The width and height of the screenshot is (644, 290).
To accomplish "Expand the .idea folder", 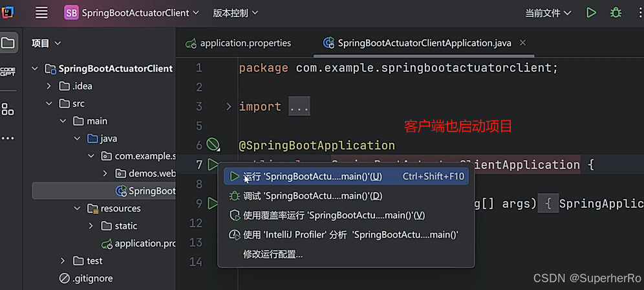I will tap(49, 86).
